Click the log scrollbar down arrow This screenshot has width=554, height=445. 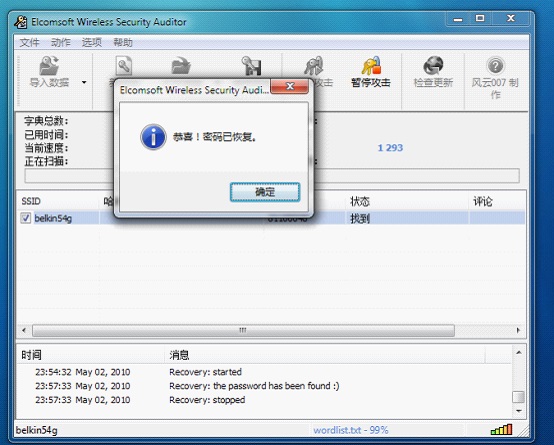click(x=518, y=411)
